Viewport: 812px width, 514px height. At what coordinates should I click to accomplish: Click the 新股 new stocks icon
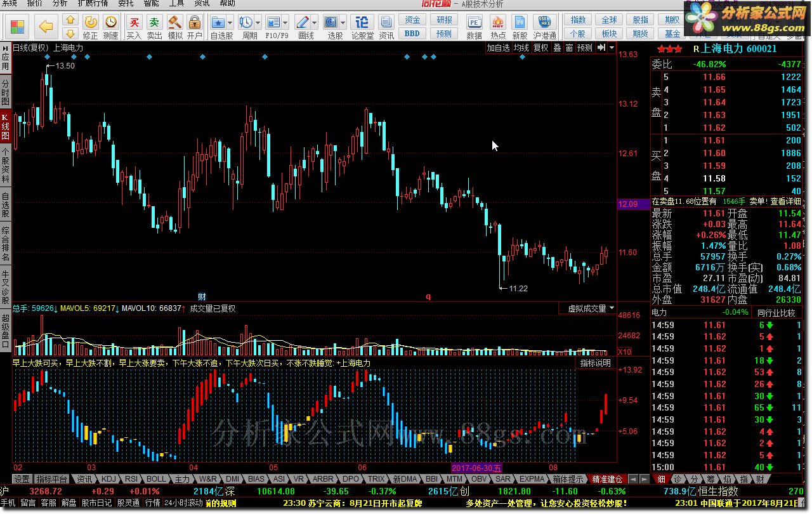pyautogui.click(x=520, y=27)
